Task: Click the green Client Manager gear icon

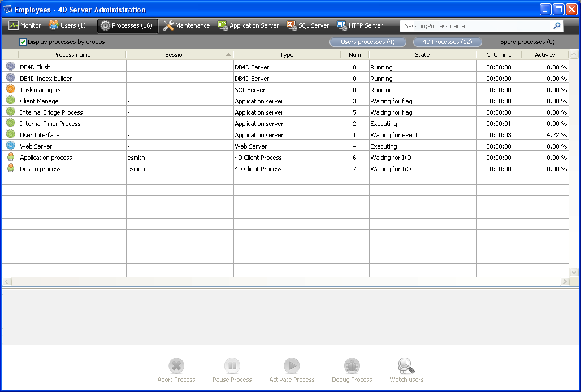Action: [x=11, y=100]
